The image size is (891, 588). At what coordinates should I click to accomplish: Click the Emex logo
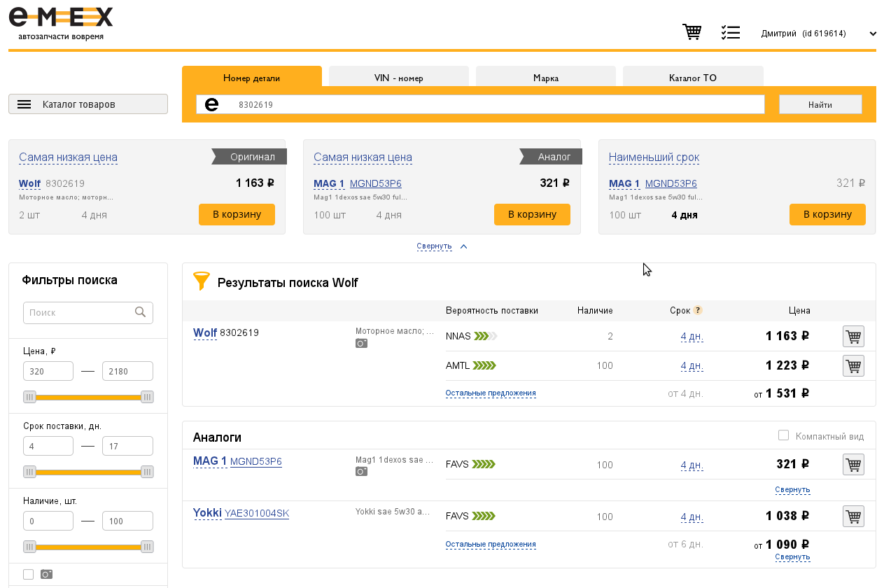click(61, 23)
